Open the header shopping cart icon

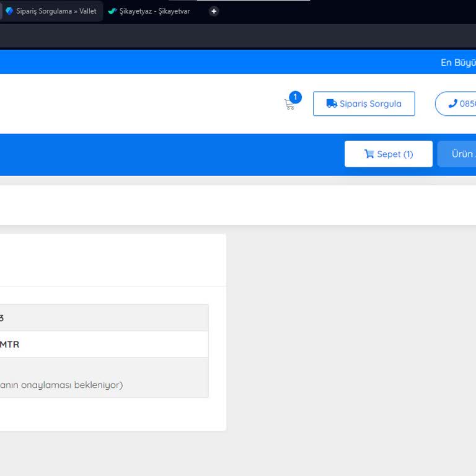pyautogui.click(x=289, y=105)
